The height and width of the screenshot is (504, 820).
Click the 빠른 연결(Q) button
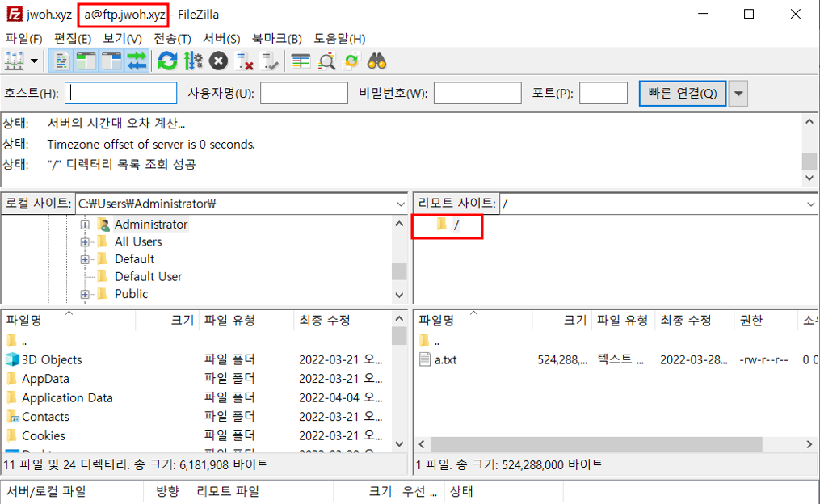683,93
